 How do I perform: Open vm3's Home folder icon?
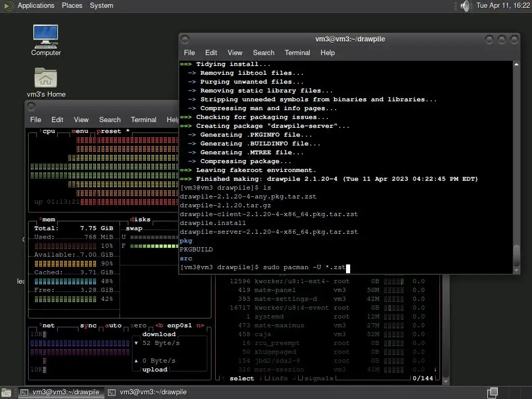[x=46, y=83]
